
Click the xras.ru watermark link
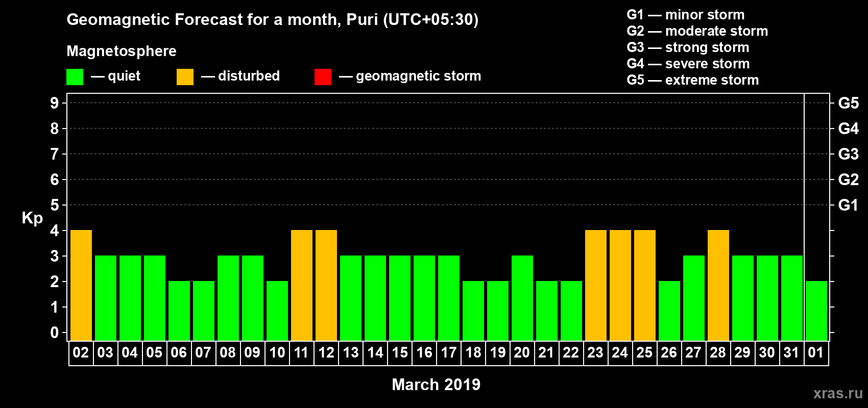pyautogui.click(x=837, y=393)
